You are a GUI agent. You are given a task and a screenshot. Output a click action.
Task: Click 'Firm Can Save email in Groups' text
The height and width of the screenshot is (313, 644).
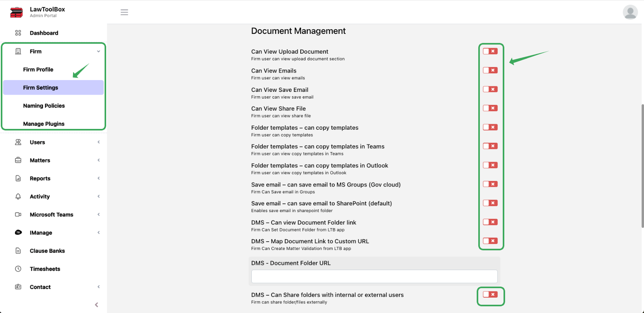click(x=283, y=192)
